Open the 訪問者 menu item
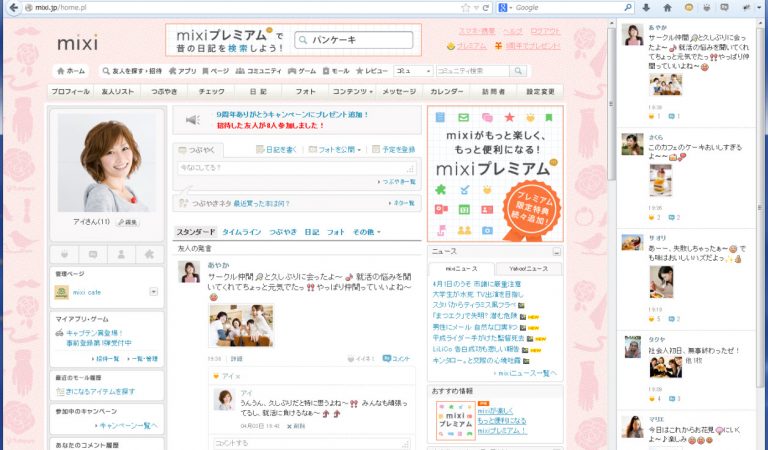Viewport: 768px width, 450px height. click(x=493, y=92)
